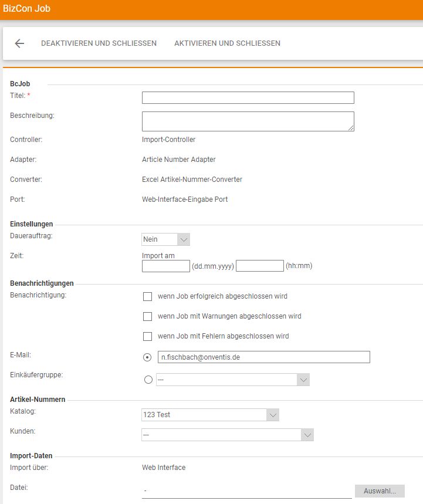Click the Beschreibung text area
423x504 pixels.
[x=248, y=121]
